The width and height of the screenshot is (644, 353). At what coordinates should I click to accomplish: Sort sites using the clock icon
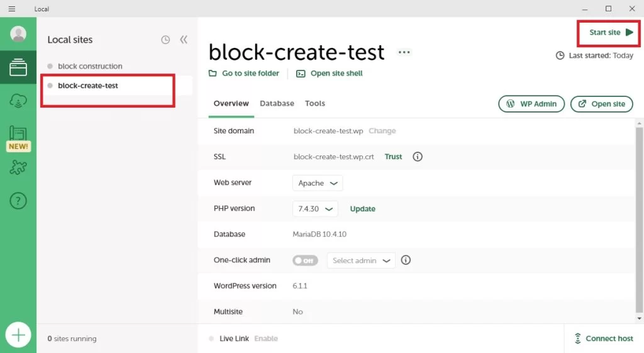[x=165, y=40]
